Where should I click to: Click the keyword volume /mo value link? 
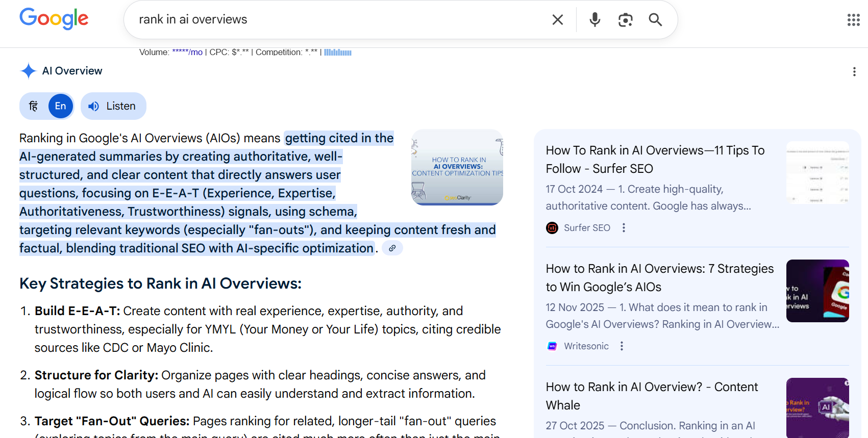(187, 52)
